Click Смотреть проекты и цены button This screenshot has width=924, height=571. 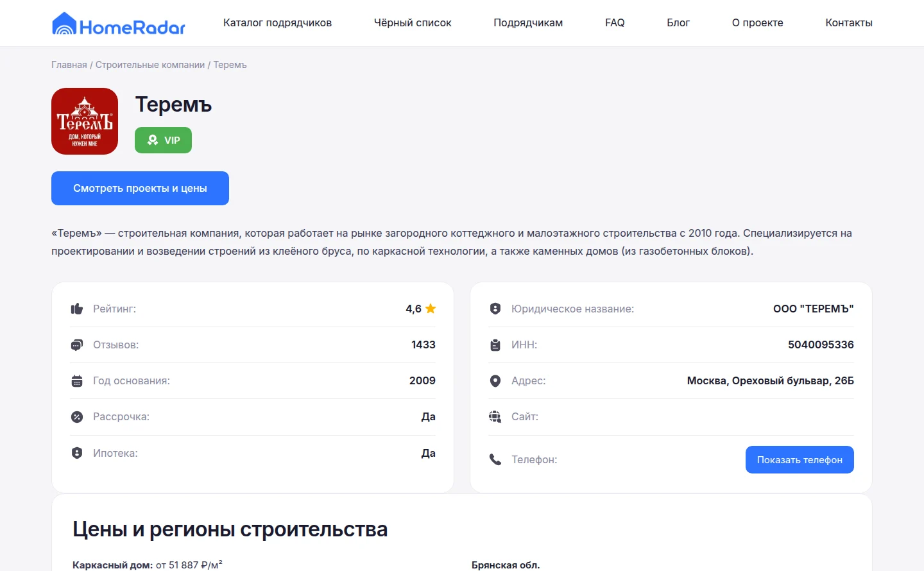140,189
